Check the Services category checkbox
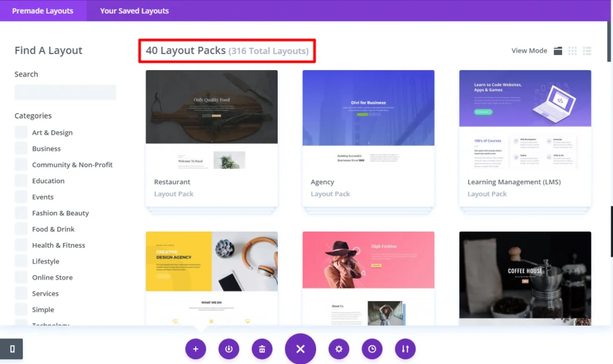The width and height of the screenshot is (613, 364). click(x=21, y=293)
